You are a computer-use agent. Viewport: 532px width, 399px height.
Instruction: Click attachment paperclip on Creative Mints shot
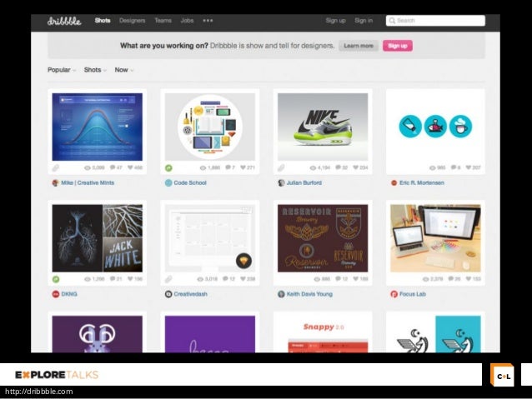click(56, 167)
